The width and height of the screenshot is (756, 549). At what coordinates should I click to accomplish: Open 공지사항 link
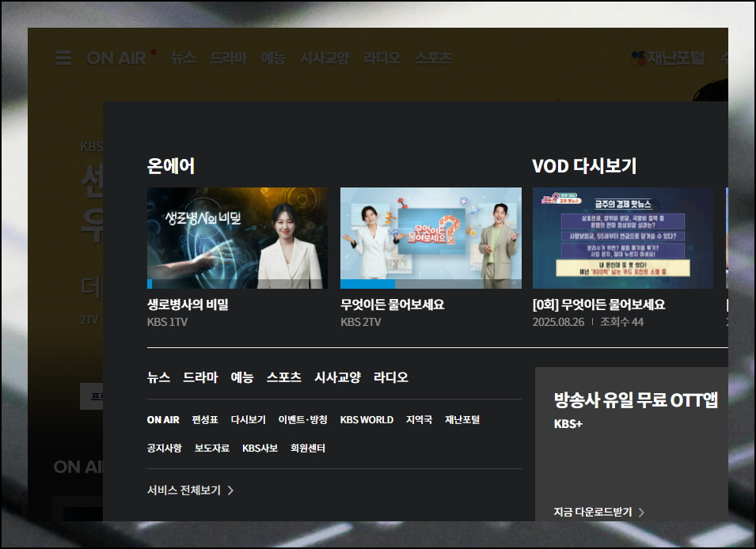tap(165, 449)
